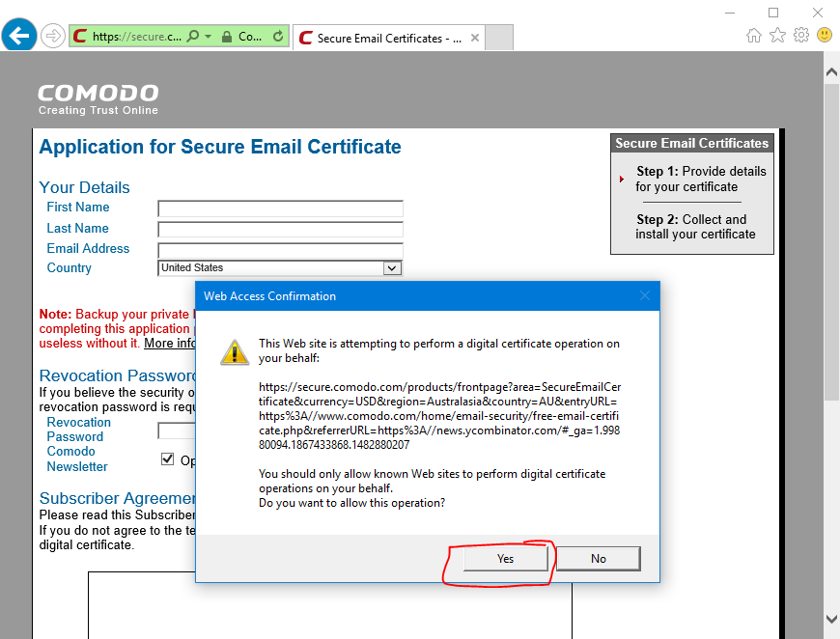The height and width of the screenshot is (639, 840).
Task: Close the Web Access Confirmation dialog
Action: click(645, 295)
